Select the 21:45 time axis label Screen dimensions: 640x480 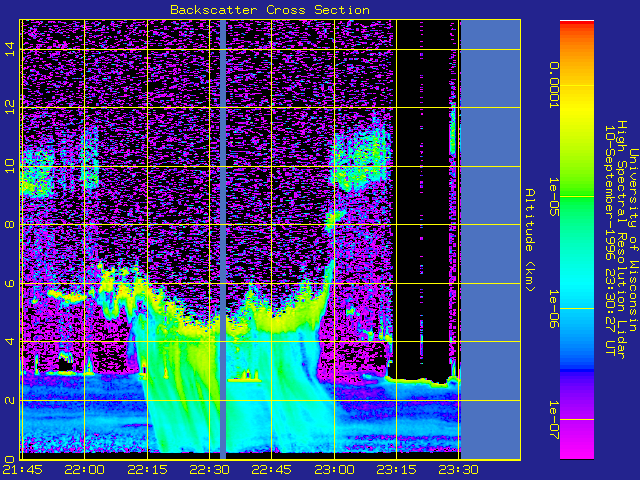pyautogui.click(x=23, y=470)
